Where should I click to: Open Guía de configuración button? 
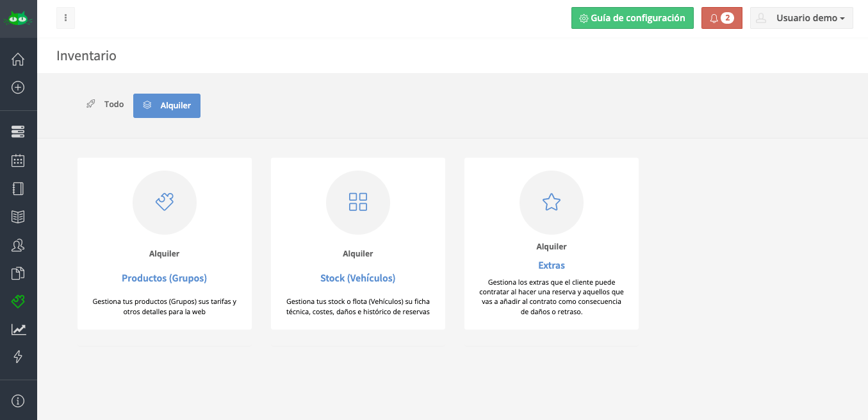click(x=632, y=18)
